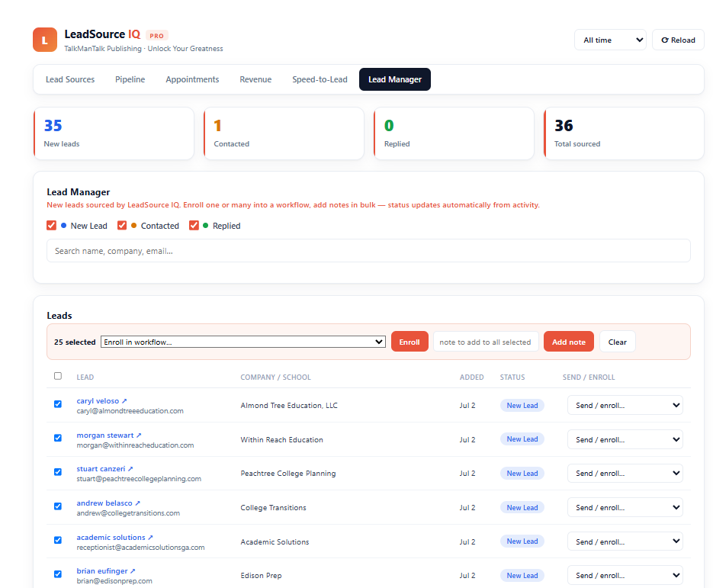Click the COMPANY / SCHOOL column header
The width and height of the screenshot is (713, 588).
(x=275, y=378)
